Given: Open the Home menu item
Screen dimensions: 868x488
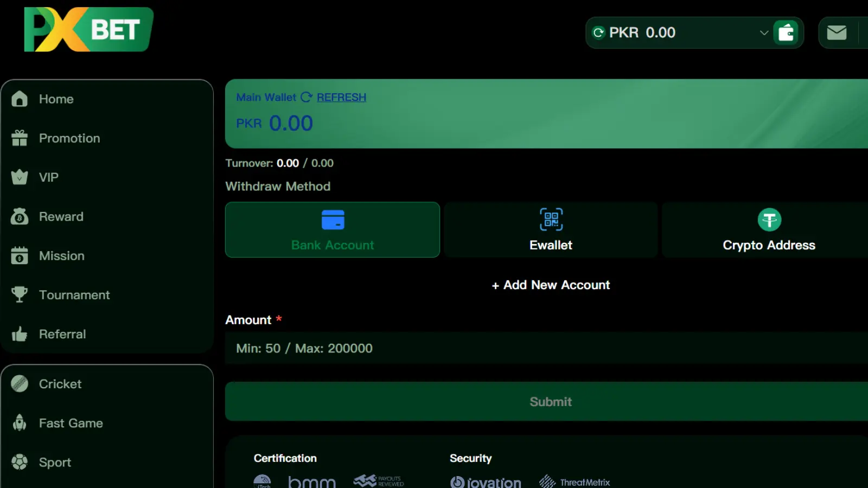Looking at the screenshot, I should point(107,99).
